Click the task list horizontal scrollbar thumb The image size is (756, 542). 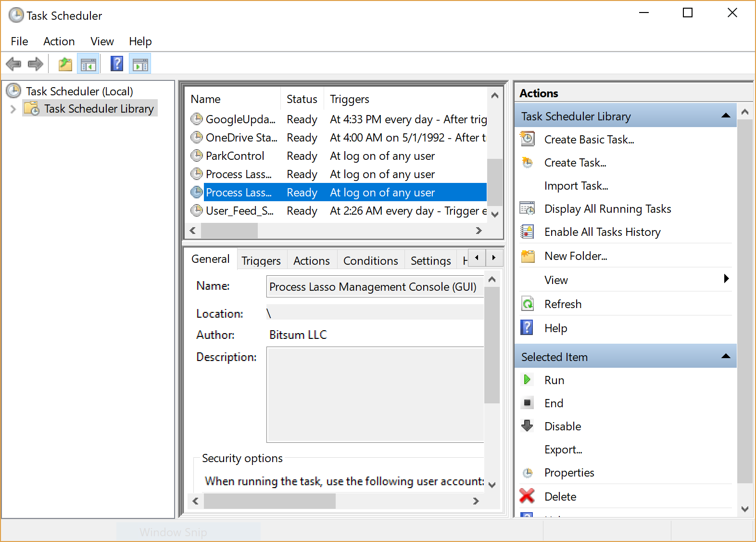[229, 231]
